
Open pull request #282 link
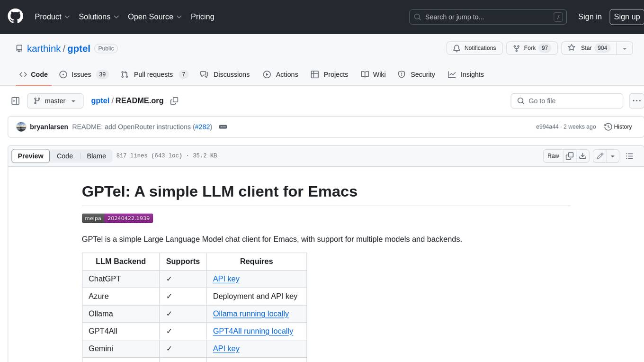[202, 127]
